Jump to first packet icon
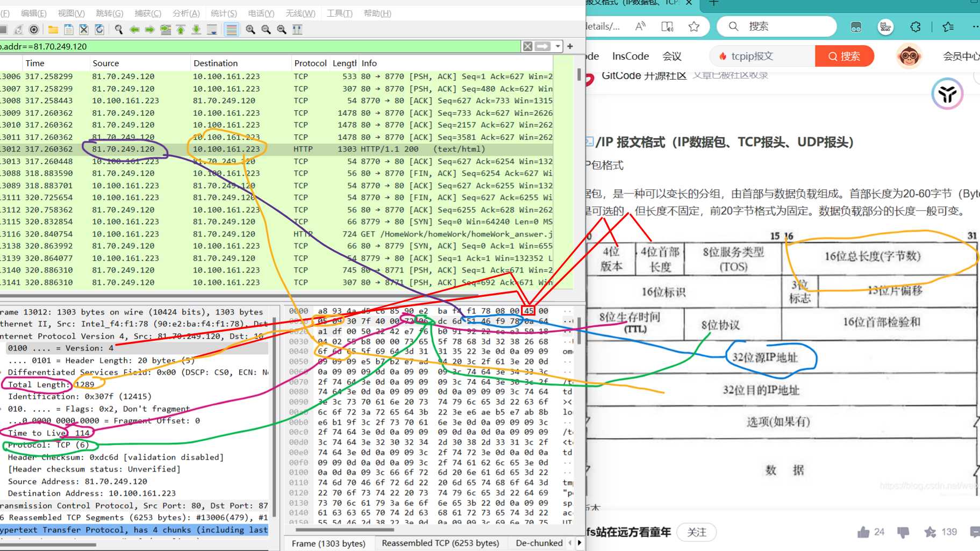Viewport: 980px width, 551px height. click(181, 30)
